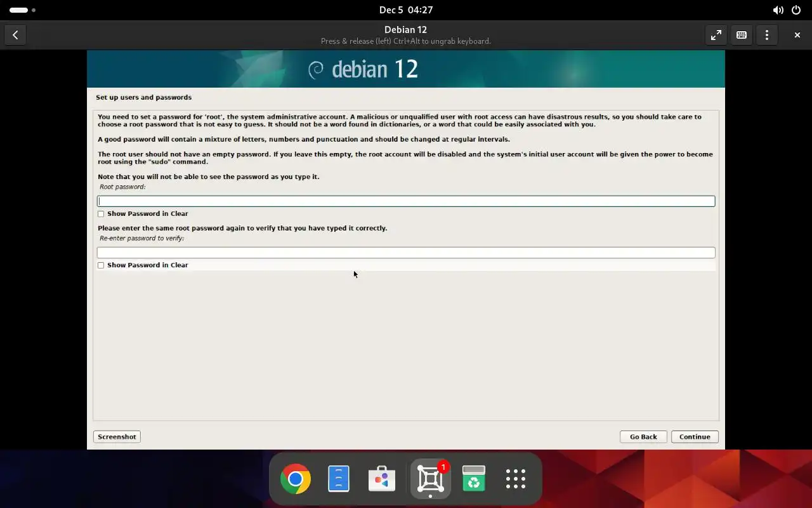Focus the Re-enter password to verify field
The image size is (812, 508).
coord(406,253)
